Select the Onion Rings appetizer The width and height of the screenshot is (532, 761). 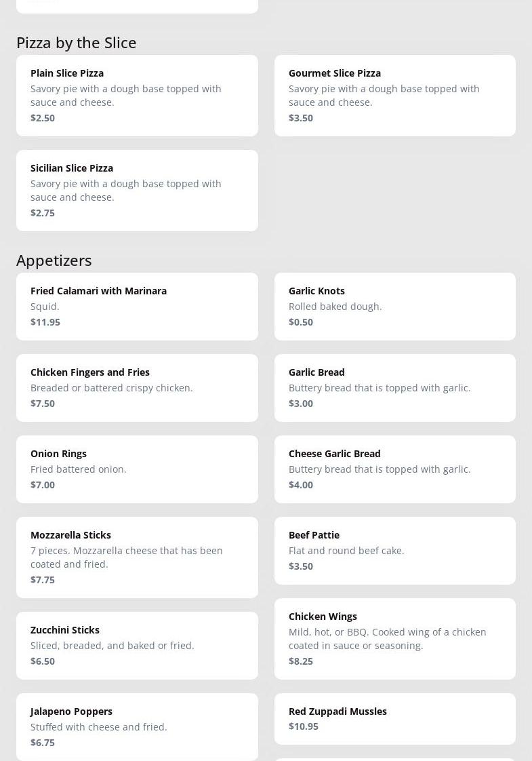[137, 469]
